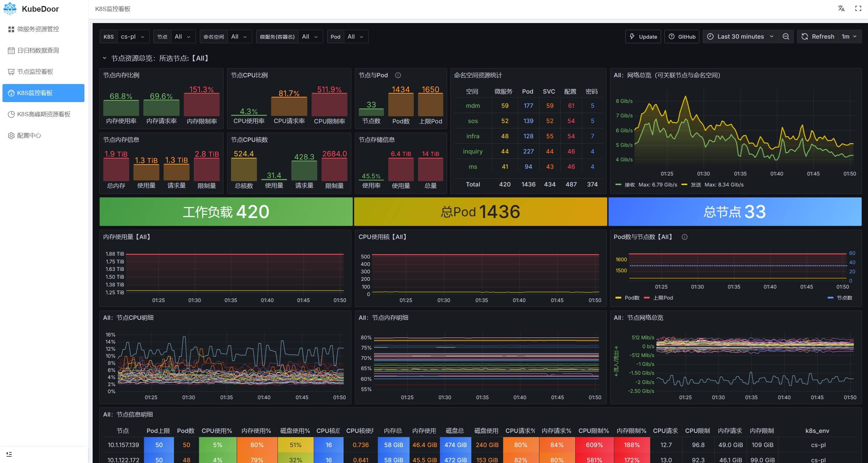Open the 微服务资源管控 sidebar menu
Screen dimensions: 868x463
[43, 29]
